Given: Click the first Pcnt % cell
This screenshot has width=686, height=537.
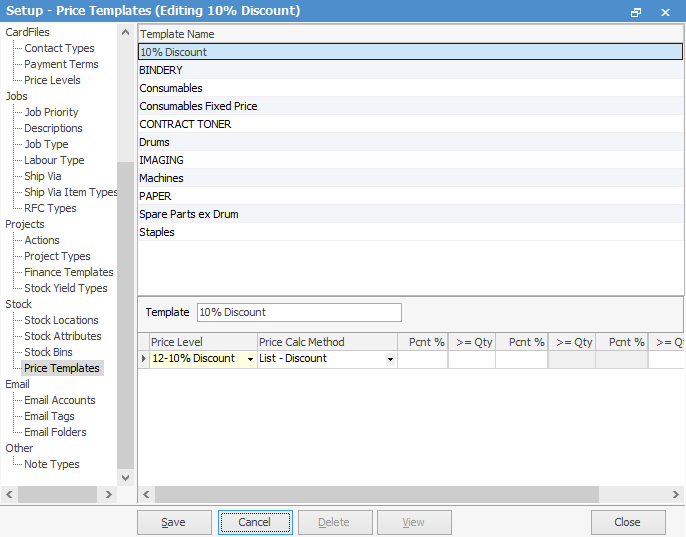Looking at the screenshot, I should 422,359.
